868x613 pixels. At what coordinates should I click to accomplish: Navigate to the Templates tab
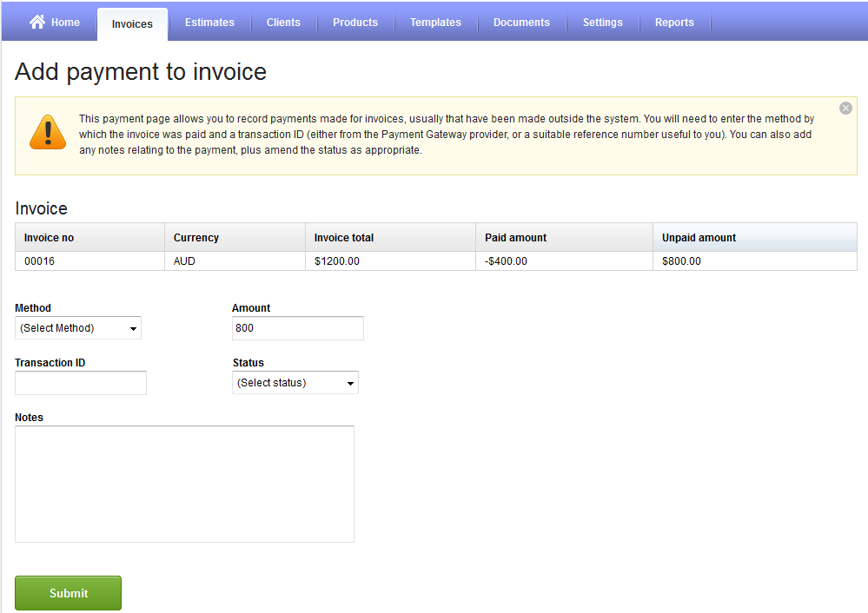click(435, 23)
